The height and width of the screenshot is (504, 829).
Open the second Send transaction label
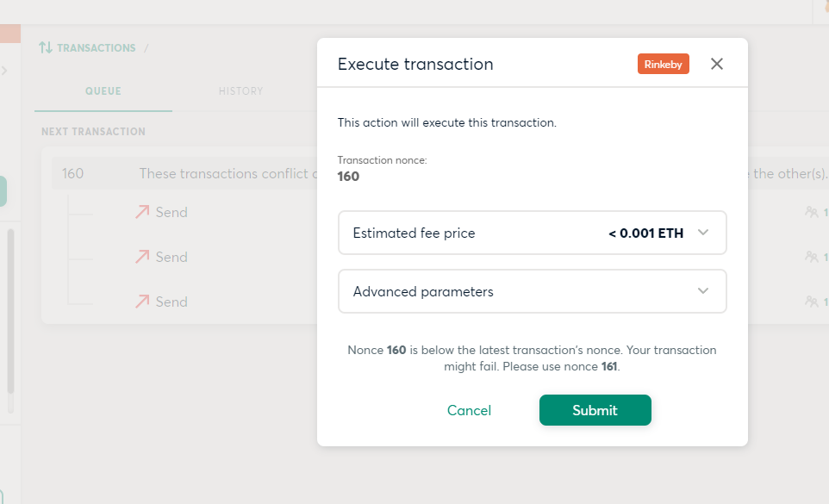pyautogui.click(x=171, y=257)
